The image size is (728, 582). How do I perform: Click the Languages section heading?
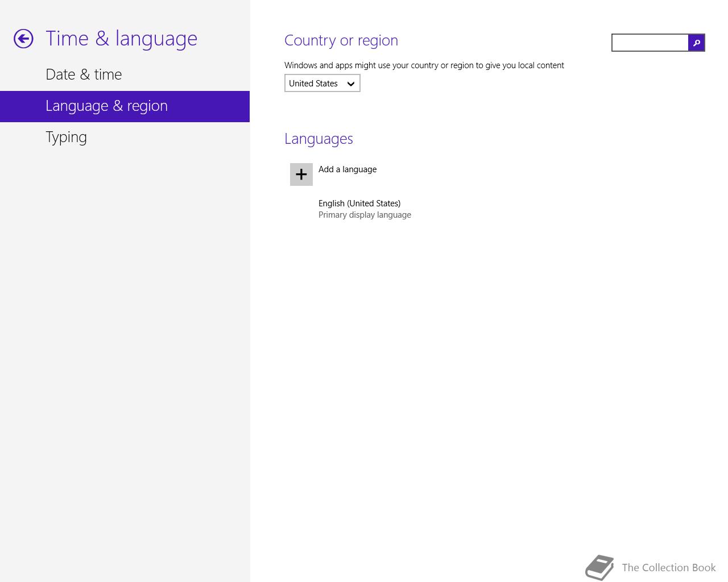[x=318, y=139]
